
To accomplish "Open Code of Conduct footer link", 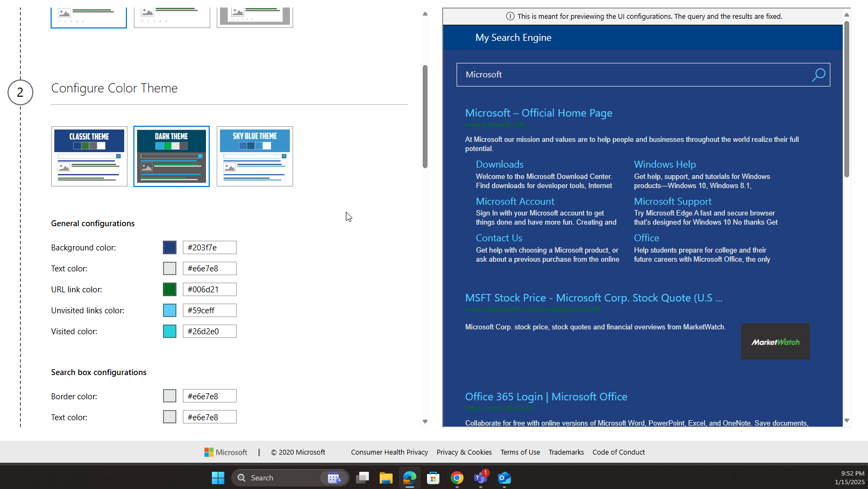I will (618, 452).
